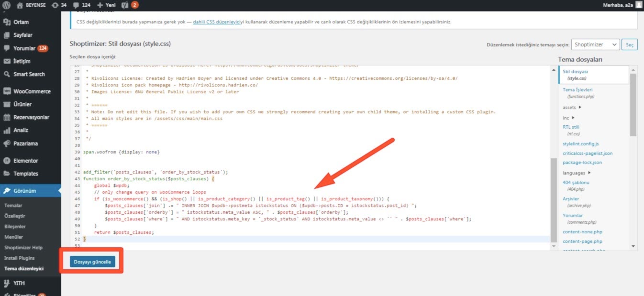Click inside the code editor on line 39
The height and width of the screenshot is (296, 644).
(x=316, y=152)
